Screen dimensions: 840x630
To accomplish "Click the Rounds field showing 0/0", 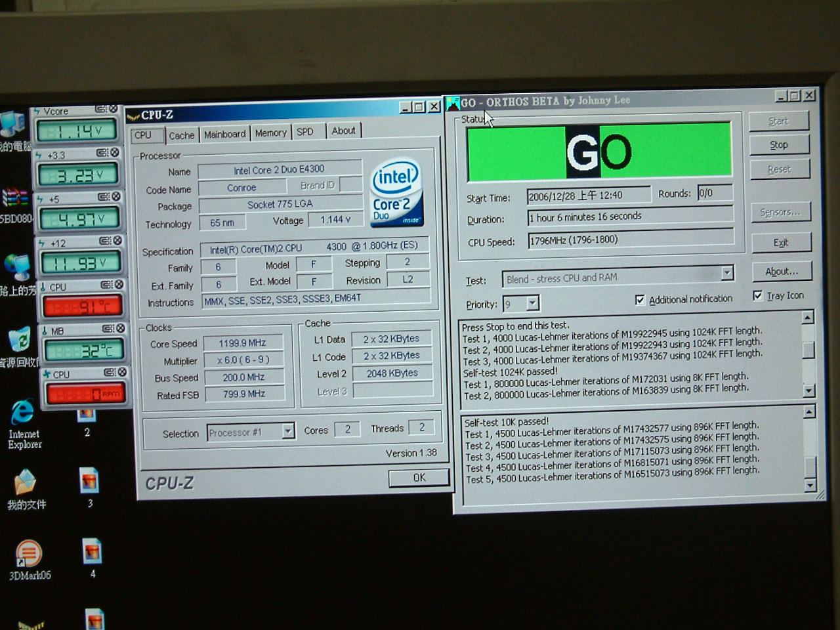I will click(714, 193).
